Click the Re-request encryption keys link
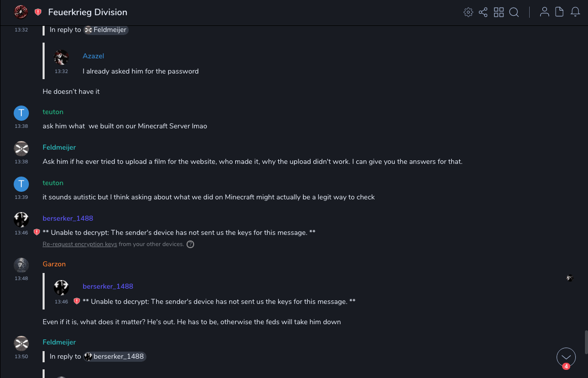This screenshot has height=378, width=588. (80, 244)
